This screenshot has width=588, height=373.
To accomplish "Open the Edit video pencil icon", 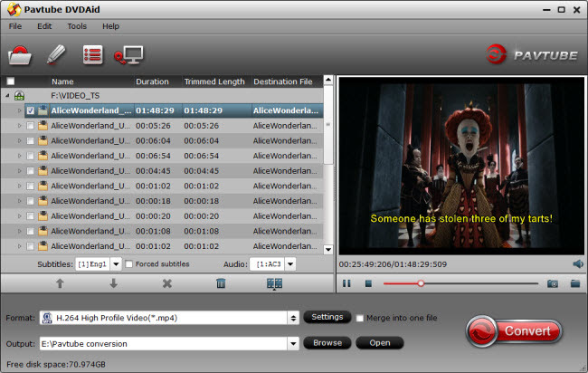I will pyautogui.click(x=56, y=55).
